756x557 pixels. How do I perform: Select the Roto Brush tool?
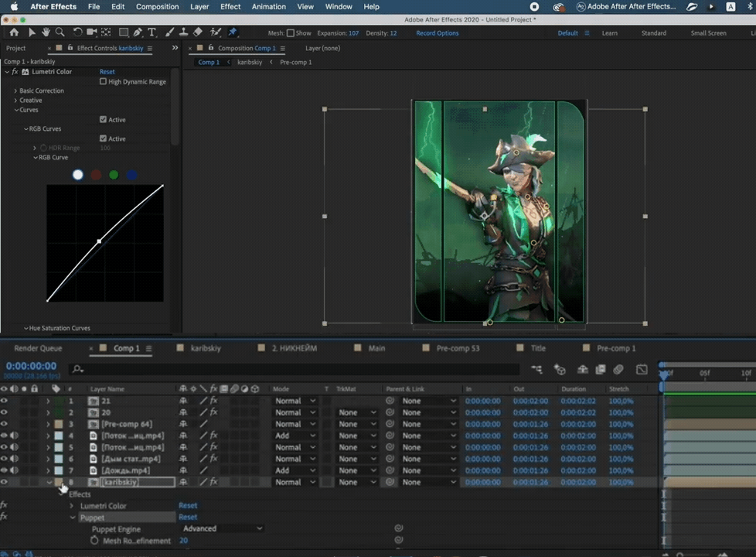(216, 32)
